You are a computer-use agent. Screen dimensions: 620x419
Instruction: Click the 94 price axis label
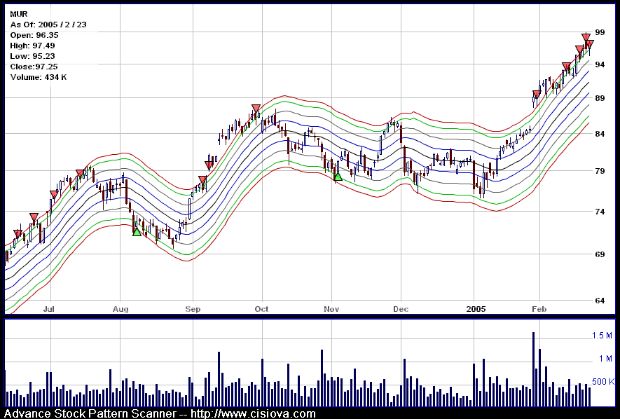[x=600, y=64]
